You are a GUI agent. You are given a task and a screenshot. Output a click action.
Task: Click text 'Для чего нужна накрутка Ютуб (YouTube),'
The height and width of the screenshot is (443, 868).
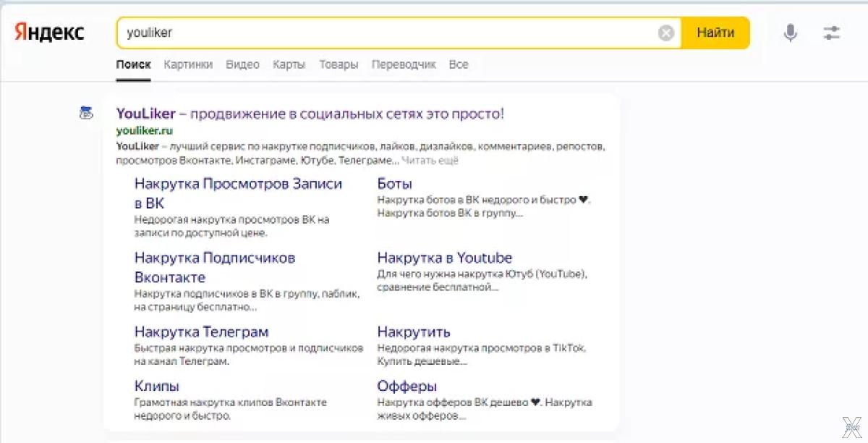pos(482,274)
